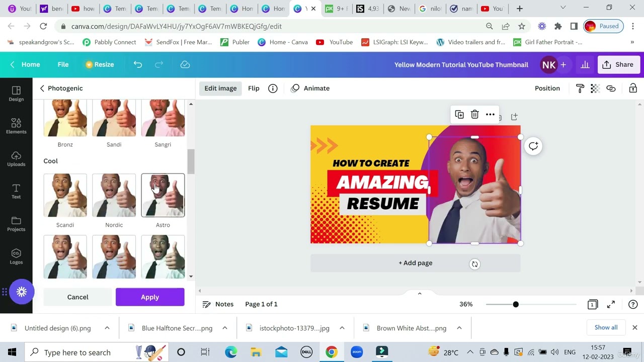Open the Uploads sidebar panel

(x=16, y=159)
